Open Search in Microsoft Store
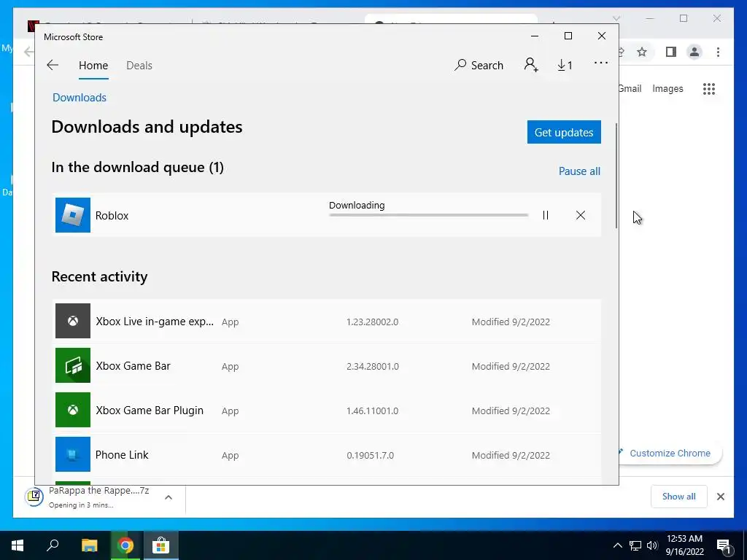 click(479, 65)
